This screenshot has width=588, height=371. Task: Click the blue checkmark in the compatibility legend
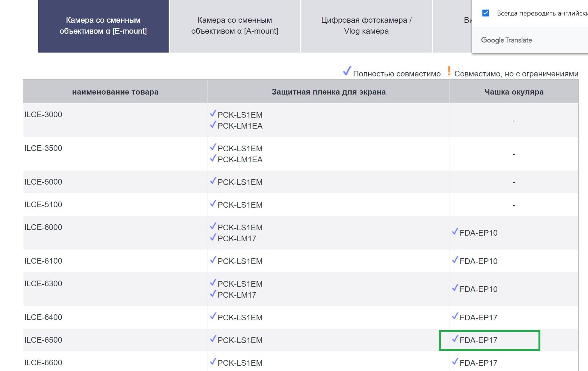347,71
